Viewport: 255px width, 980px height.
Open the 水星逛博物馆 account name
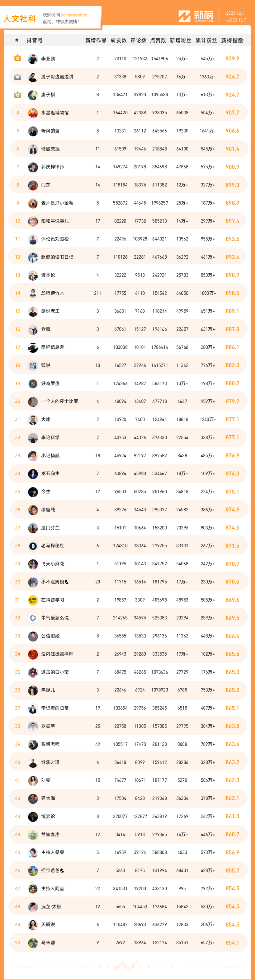click(x=55, y=113)
